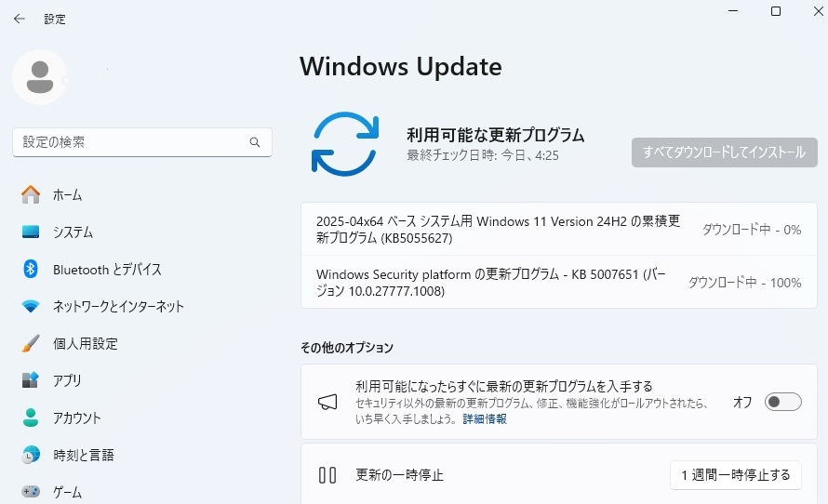Click the ダウンロード中 - 100% status text
828x504 pixels.
744,283
